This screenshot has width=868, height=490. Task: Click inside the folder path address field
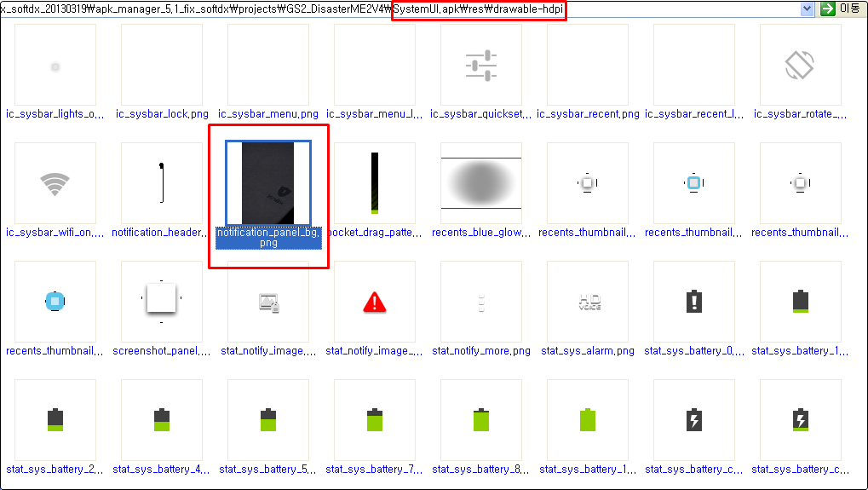[x=256, y=9]
